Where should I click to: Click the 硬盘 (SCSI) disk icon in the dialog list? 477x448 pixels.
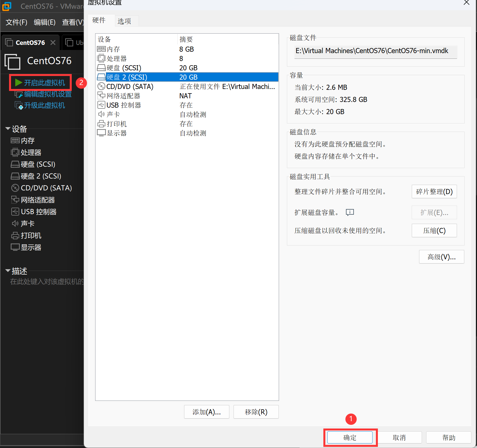[101, 68]
